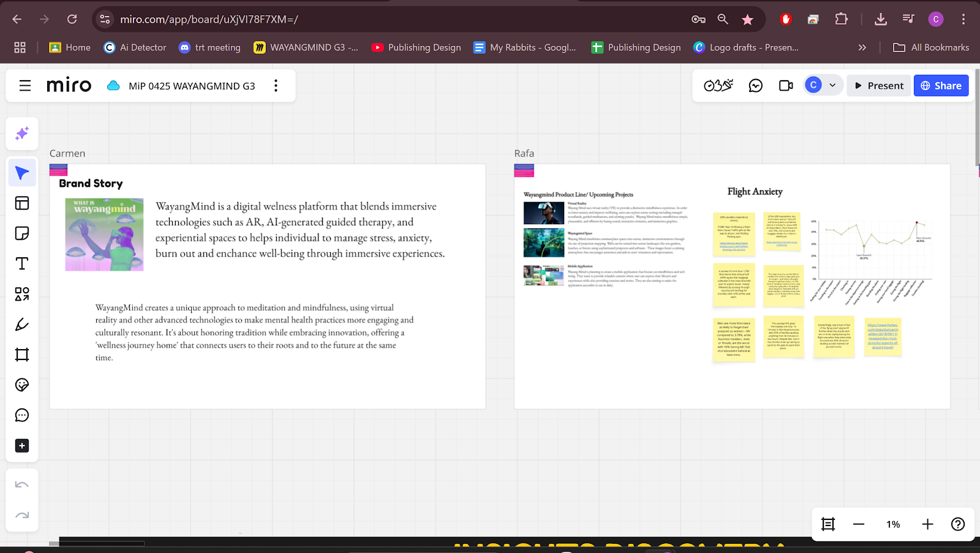Zoom out with the minus button
Screen dimensions: 980x553
[x=859, y=524]
